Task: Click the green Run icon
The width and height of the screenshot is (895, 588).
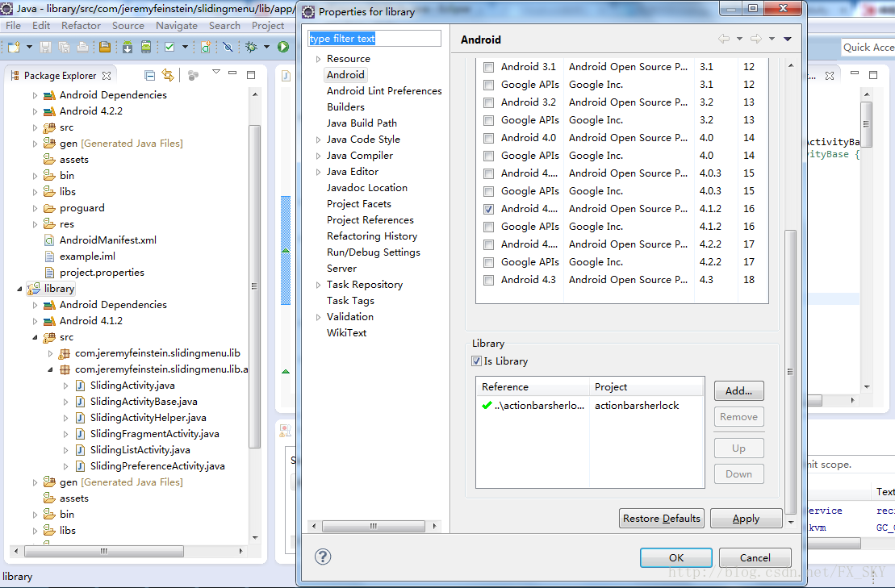Action: click(283, 47)
